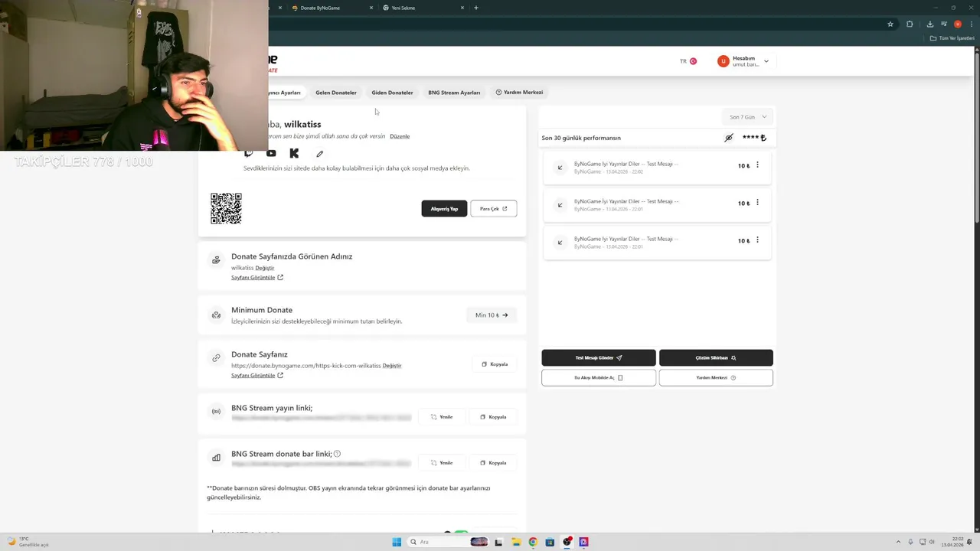The image size is (980, 551).
Task: Open Google Chrome from the taskbar
Action: pyautogui.click(x=533, y=542)
